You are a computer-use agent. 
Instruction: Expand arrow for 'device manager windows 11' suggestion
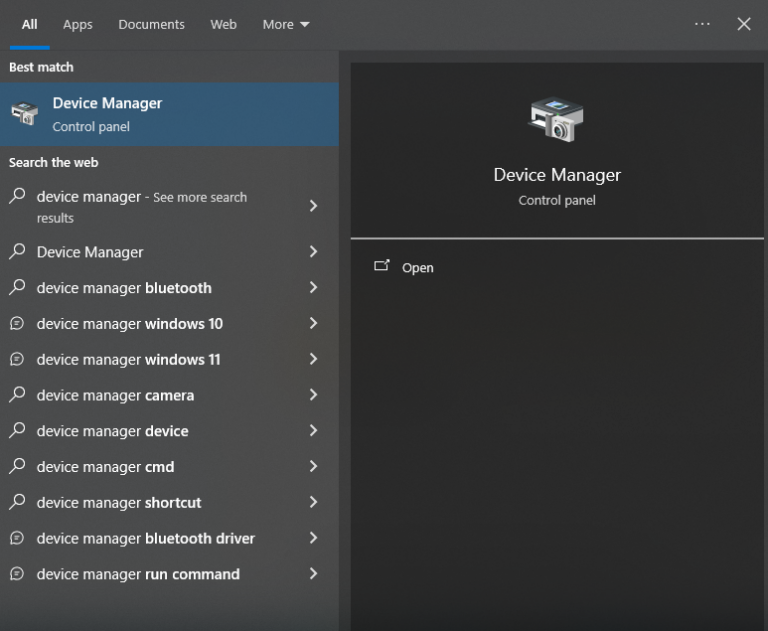pos(313,359)
